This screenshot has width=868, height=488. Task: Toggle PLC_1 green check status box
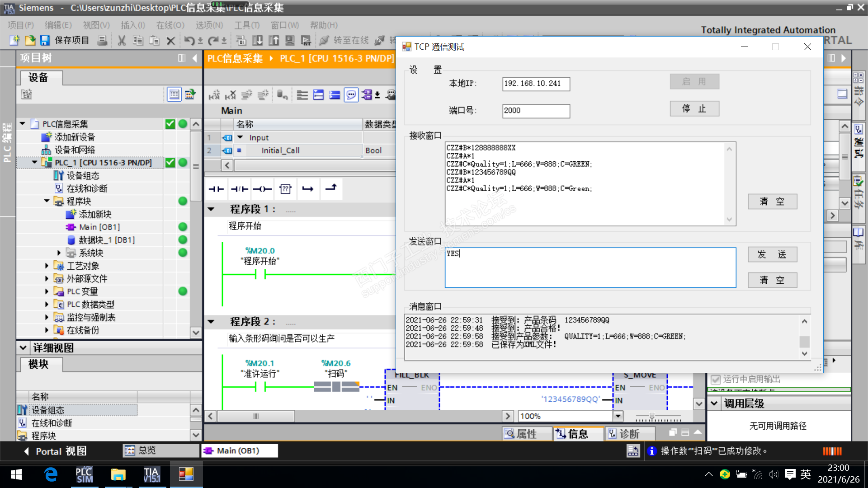pyautogui.click(x=170, y=163)
